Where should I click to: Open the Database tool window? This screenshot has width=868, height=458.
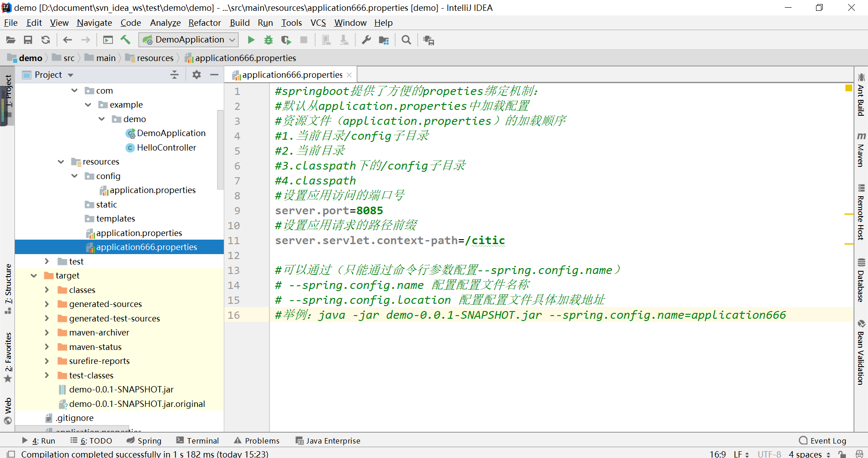coord(861,280)
